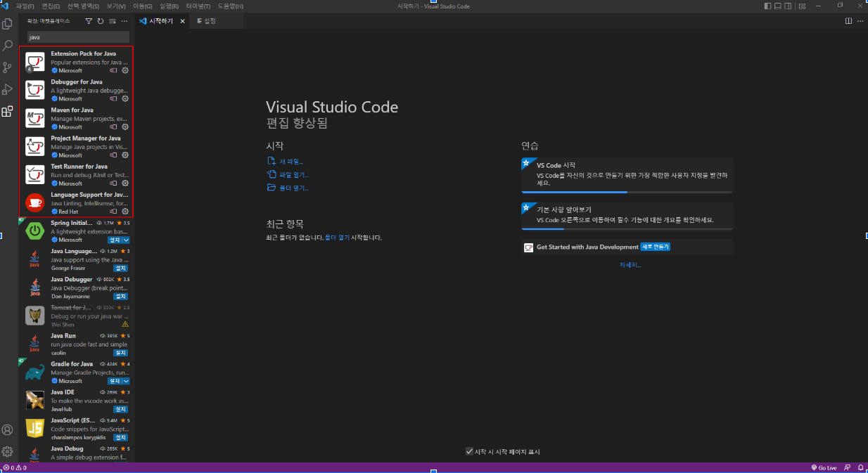Viewport: 868px width, 473px height.
Task: Open the Run and Debug view
Action: click(8, 89)
